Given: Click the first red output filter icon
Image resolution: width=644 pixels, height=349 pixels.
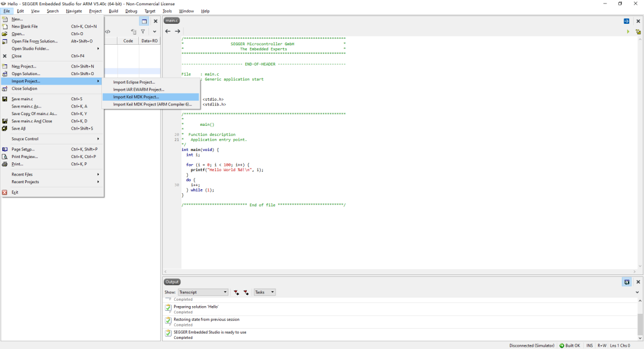Looking at the screenshot, I should click(x=236, y=292).
